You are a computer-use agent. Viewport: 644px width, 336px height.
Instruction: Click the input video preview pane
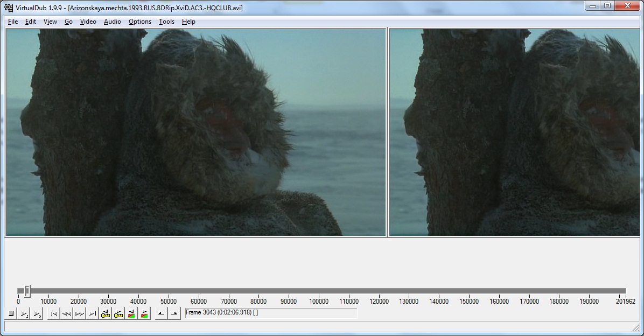coord(195,132)
